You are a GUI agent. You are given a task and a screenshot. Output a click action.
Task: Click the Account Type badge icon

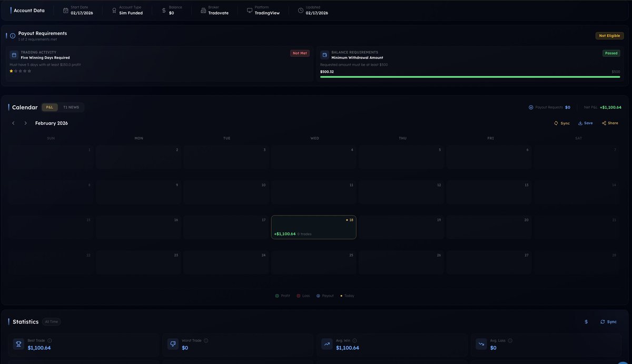click(x=114, y=10)
